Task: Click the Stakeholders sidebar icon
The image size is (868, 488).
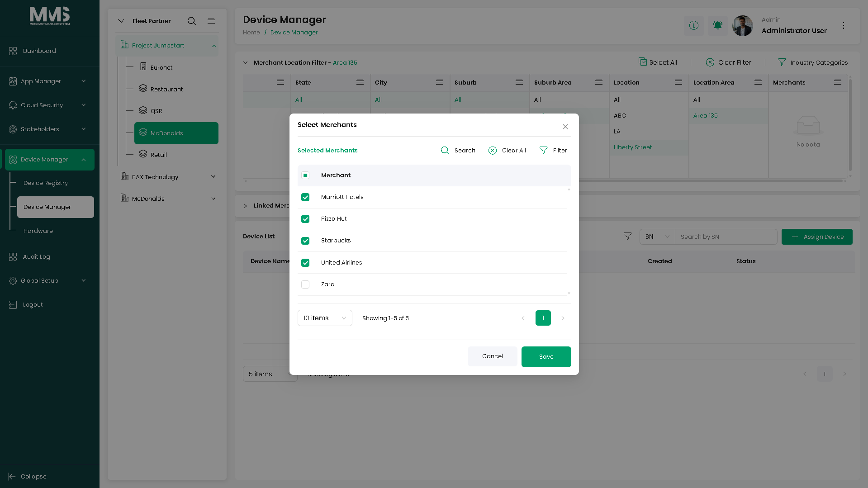Action: pos(13,129)
